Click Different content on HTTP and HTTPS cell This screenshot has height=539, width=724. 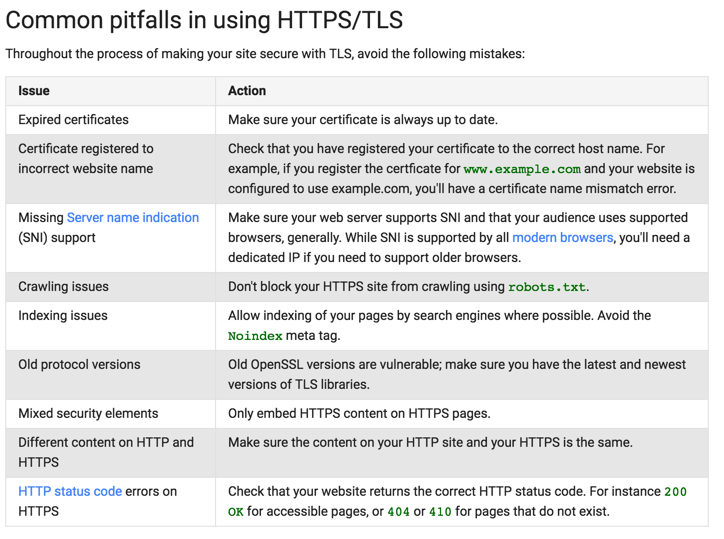[x=105, y=452]
